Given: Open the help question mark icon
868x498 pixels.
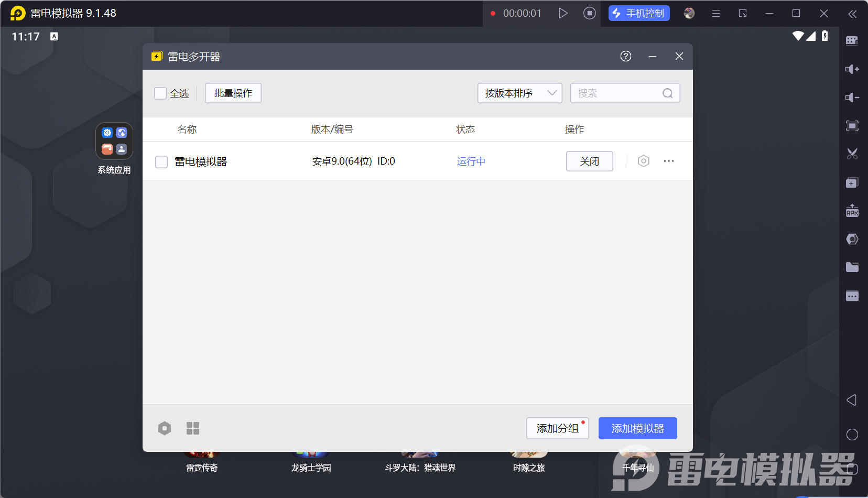Looking at the screenshot, I should [x=625, y=56].
